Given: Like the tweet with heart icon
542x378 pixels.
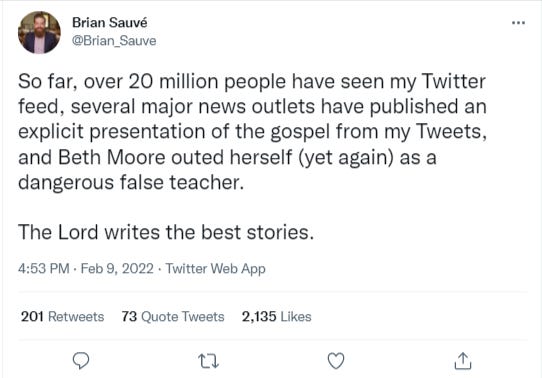Looking at the screenshot, I should tap(336, 361).
